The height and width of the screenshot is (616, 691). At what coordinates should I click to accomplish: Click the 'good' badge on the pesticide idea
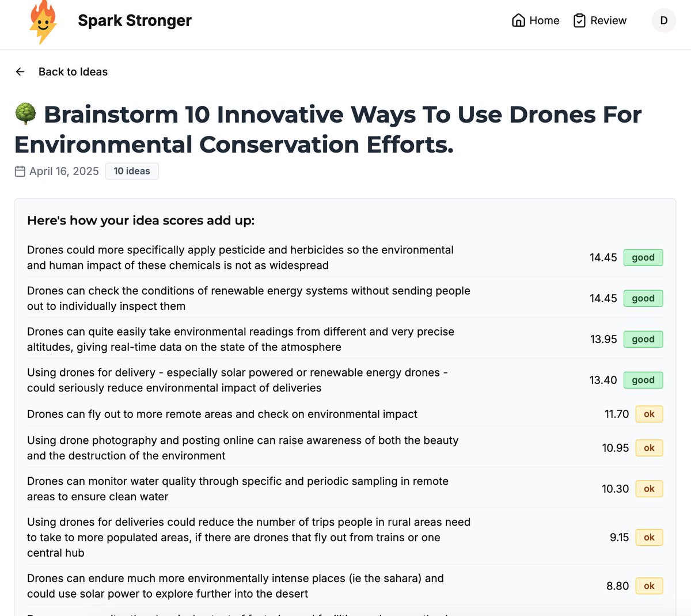click(x=643, y=257)
